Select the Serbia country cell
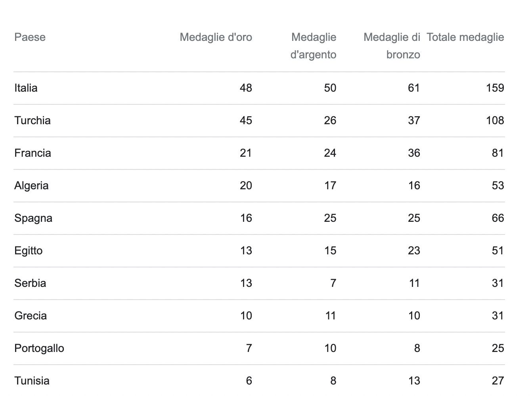 30,283
